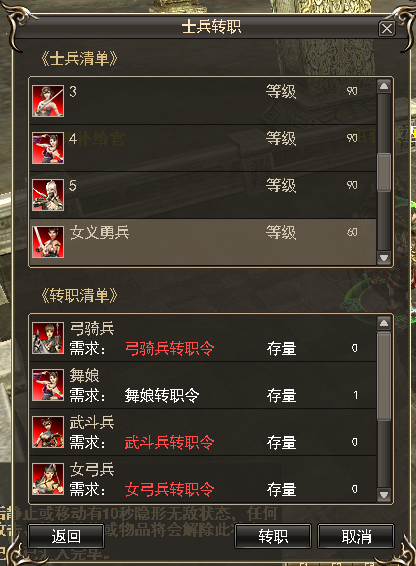Click the class list up arrow

(384, 323)
